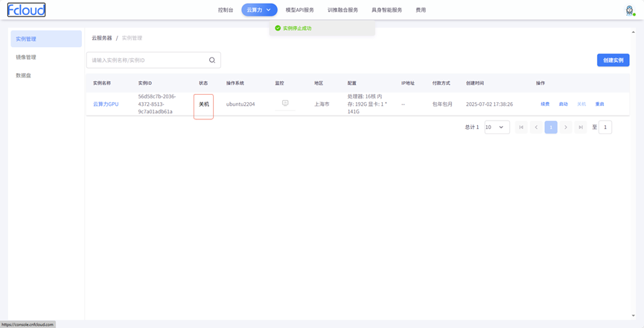Go to the first page of results
Viewport: 644px width, 328px height.
point(521,127)
